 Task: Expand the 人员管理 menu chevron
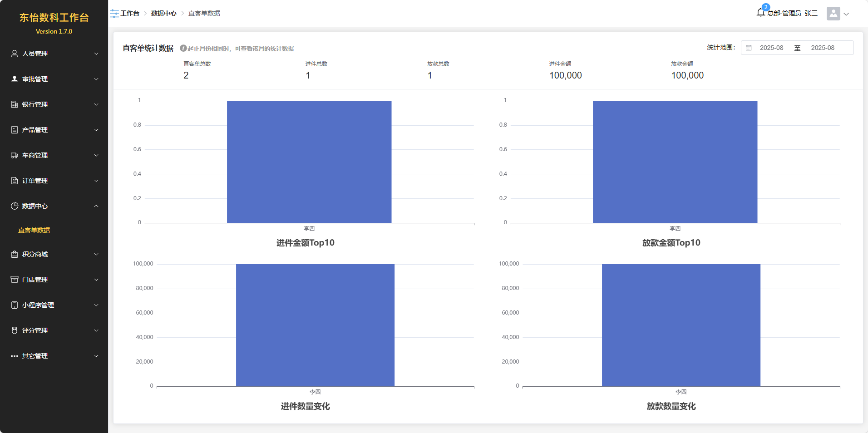[x=96, y=54]
